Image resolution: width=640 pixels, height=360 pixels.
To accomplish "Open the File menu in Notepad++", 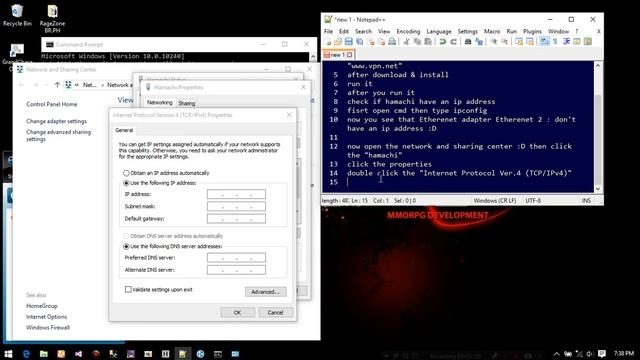I will click(x=329, y=31).
